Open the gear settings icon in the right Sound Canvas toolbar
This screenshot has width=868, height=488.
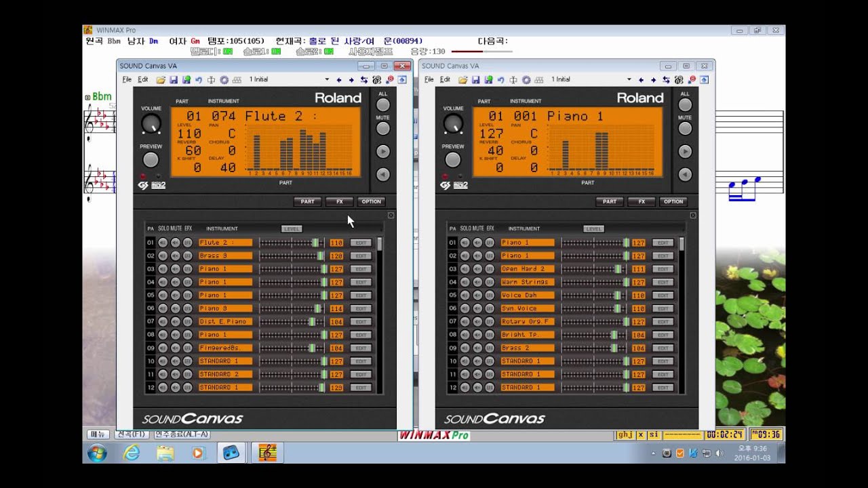click(526, 80)
